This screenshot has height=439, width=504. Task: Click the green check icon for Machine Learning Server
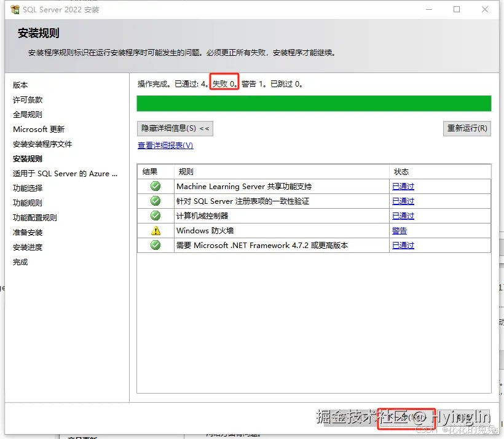(156, 186)
